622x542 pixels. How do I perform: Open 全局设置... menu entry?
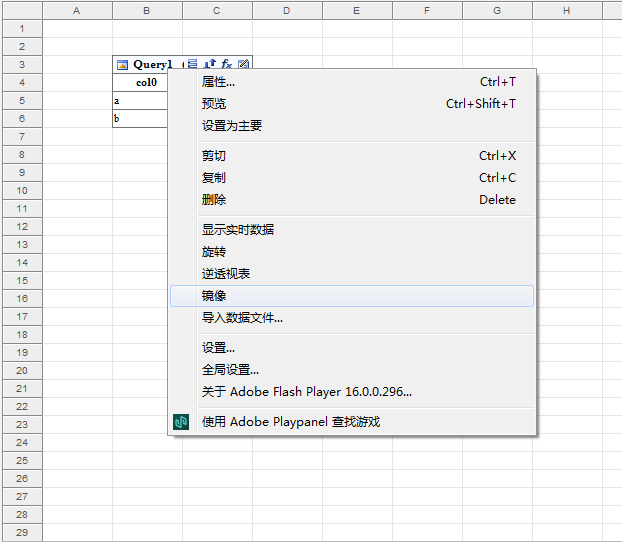352,370
